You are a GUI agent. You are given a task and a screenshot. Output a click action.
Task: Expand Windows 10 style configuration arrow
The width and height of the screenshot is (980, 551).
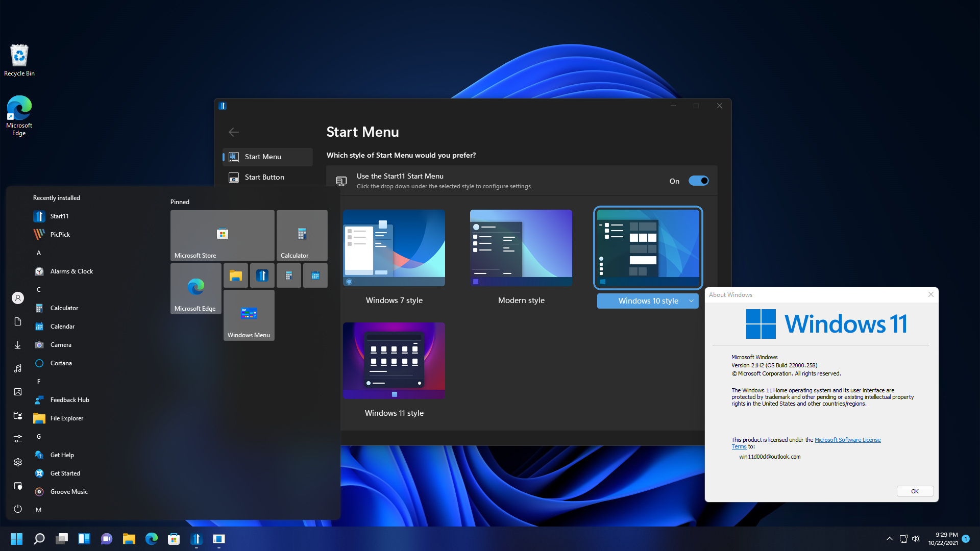coord(692,300)
